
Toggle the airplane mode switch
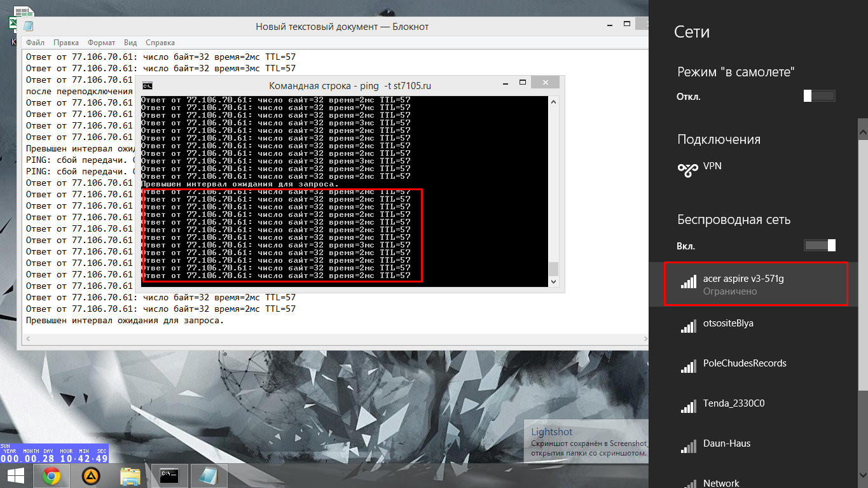819,96
